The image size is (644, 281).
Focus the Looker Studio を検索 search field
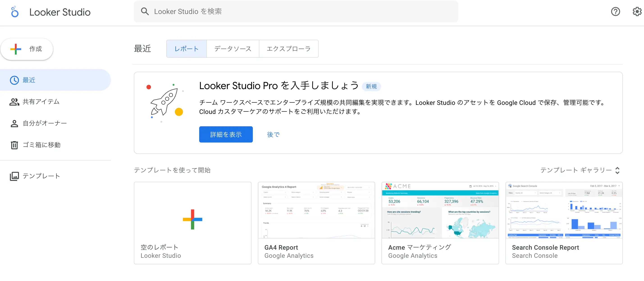click(x=296, y=12)
